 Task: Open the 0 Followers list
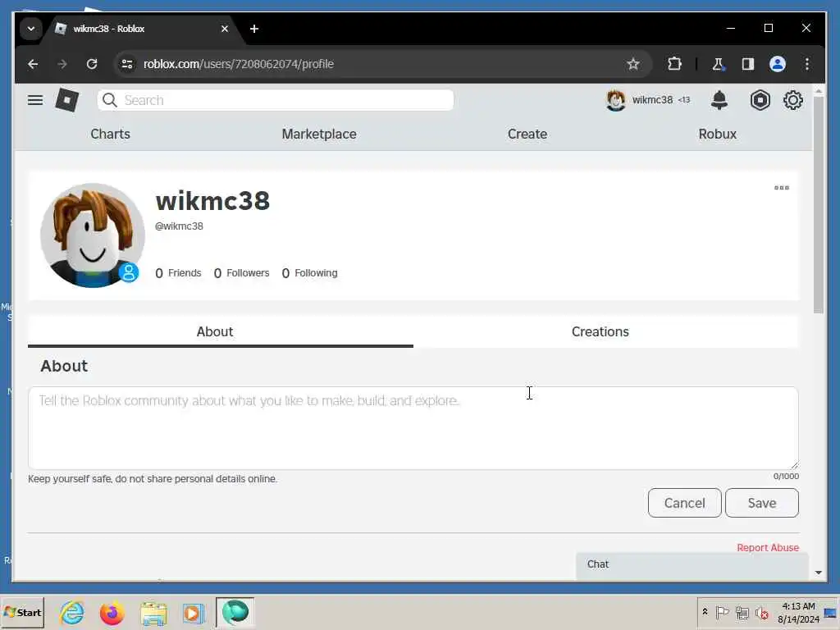241,273
